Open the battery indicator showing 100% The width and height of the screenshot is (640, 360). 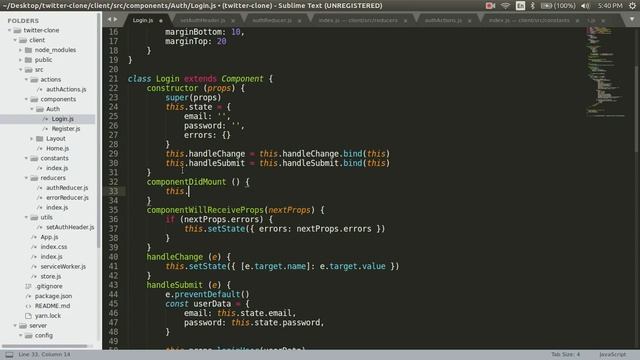558,6
